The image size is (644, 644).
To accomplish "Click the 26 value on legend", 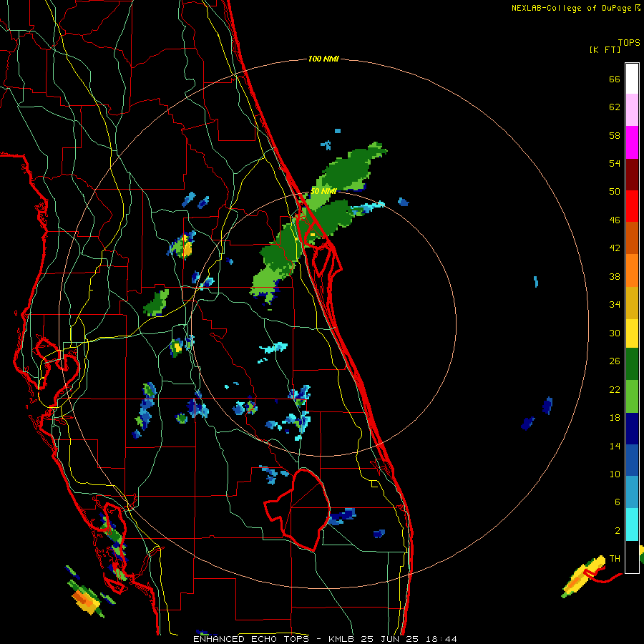I will 615,361.
